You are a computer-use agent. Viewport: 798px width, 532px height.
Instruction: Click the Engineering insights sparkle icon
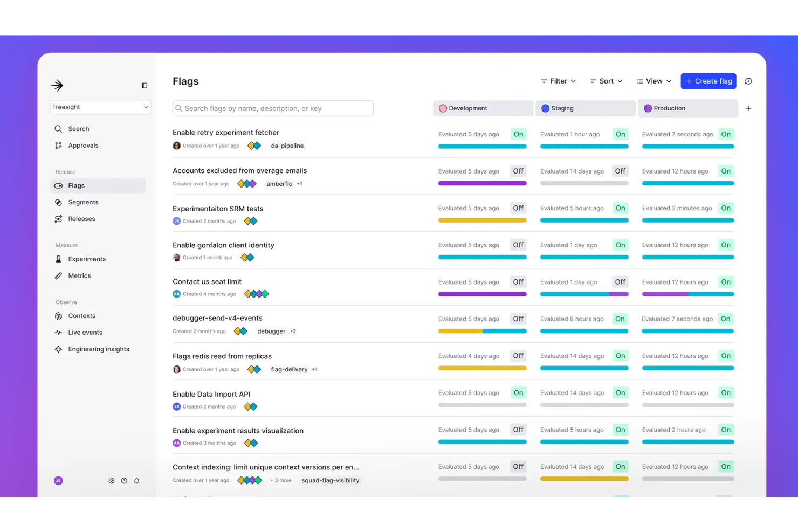58,349
